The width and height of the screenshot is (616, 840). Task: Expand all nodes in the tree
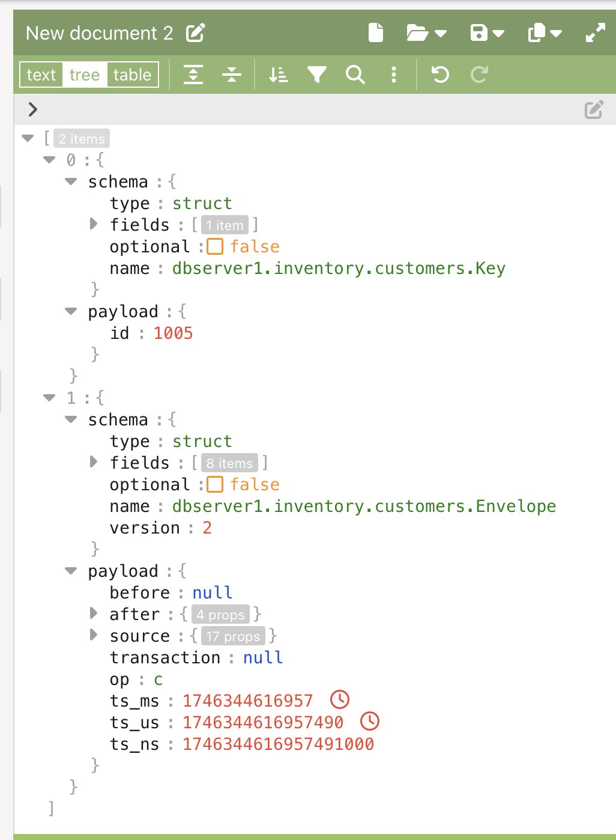coord(193,75)
